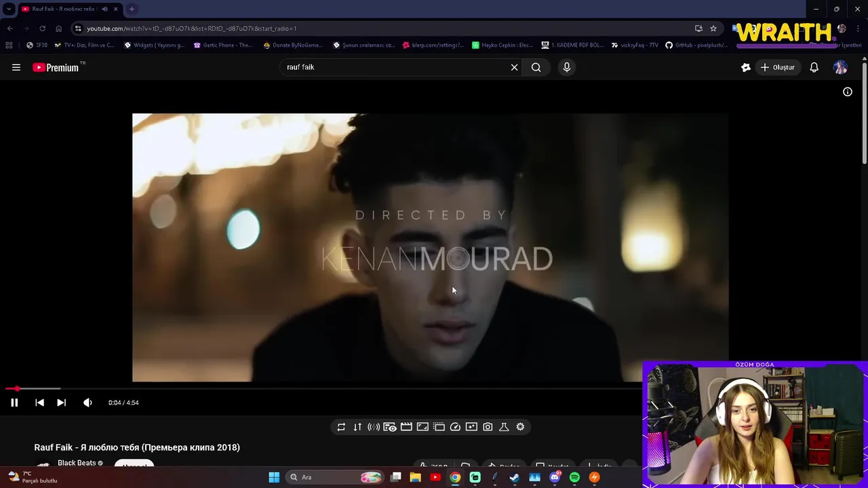Take a video screenshot with camera icon

pos(488,427)
